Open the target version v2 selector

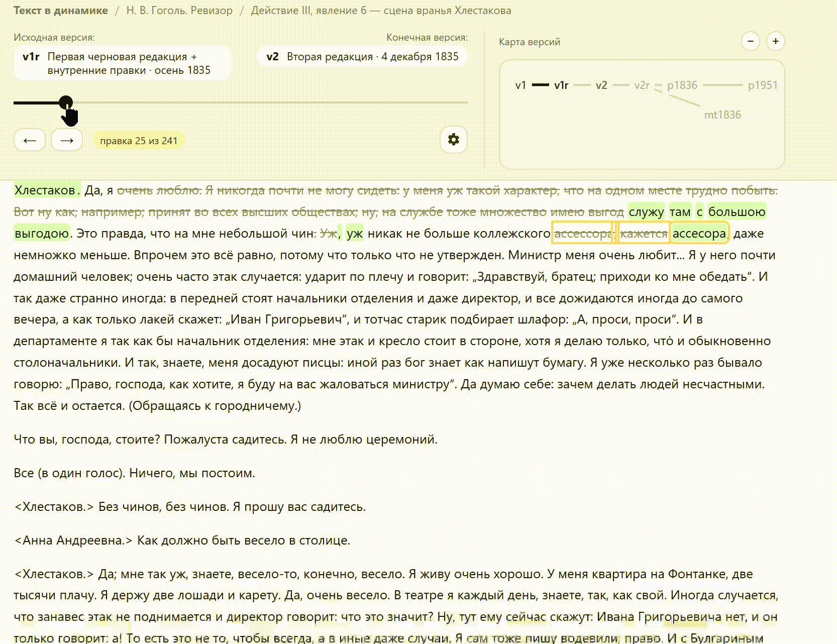(x=362, y=57)
